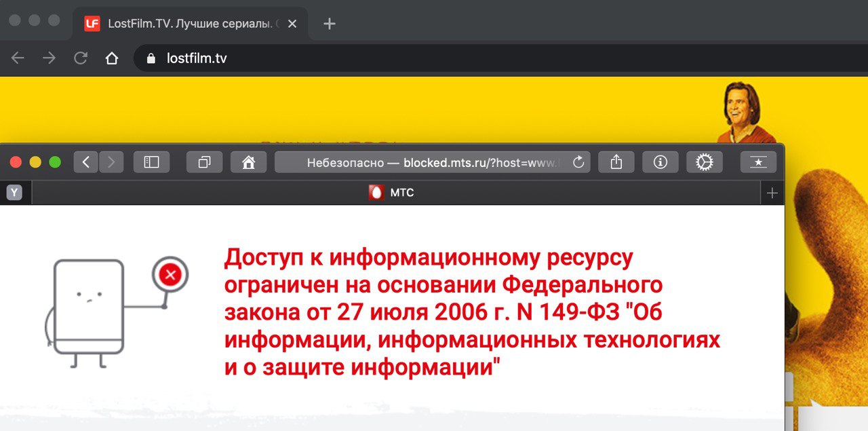Close the Safari window with red button
The width and height of the screenshot is (868, 431).
16,162
